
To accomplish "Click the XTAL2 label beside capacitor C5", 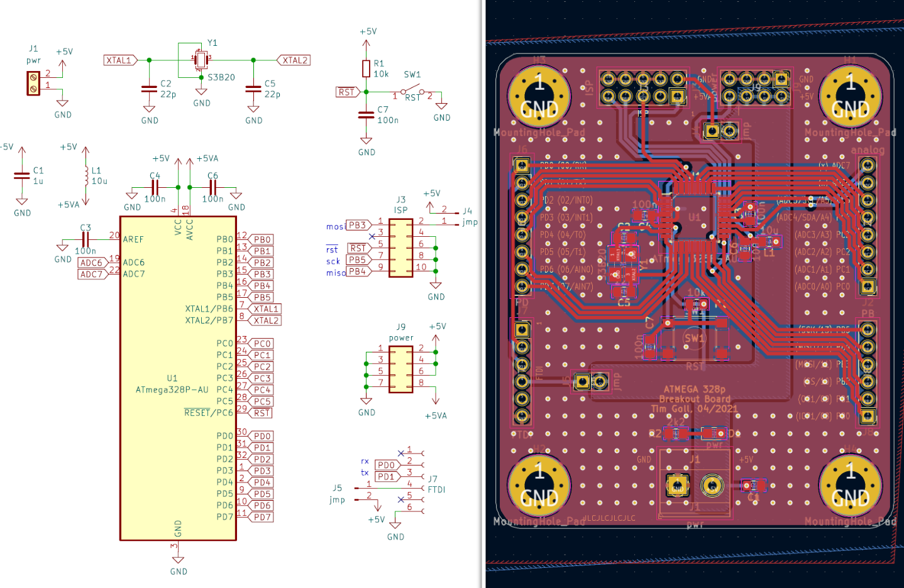I will coord(294,60).
